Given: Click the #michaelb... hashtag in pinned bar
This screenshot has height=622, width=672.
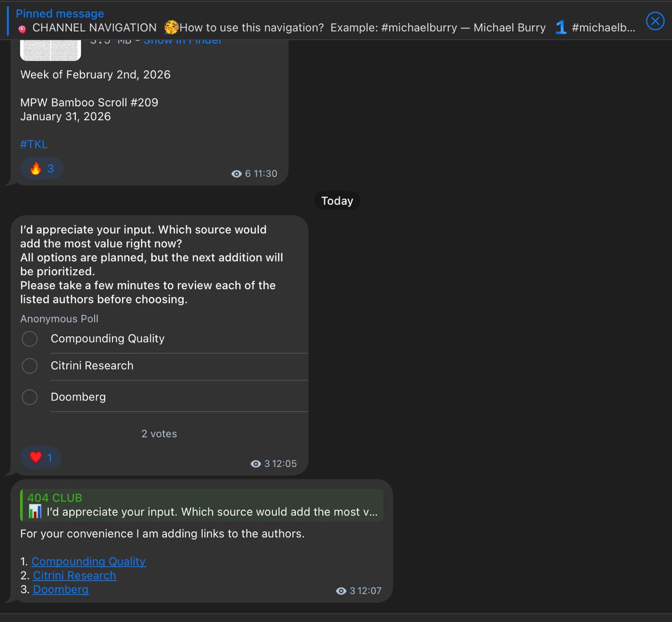Looking at the screenshot, I should (603, 28).
